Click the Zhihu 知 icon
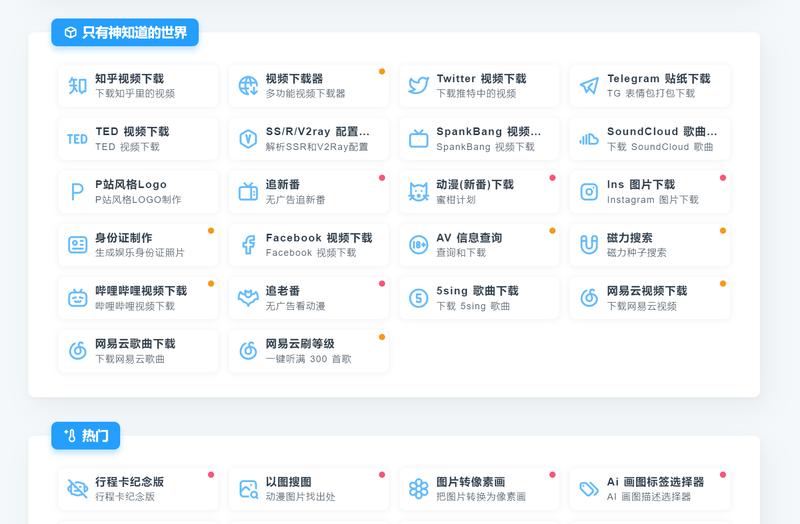 click(78, 86)
